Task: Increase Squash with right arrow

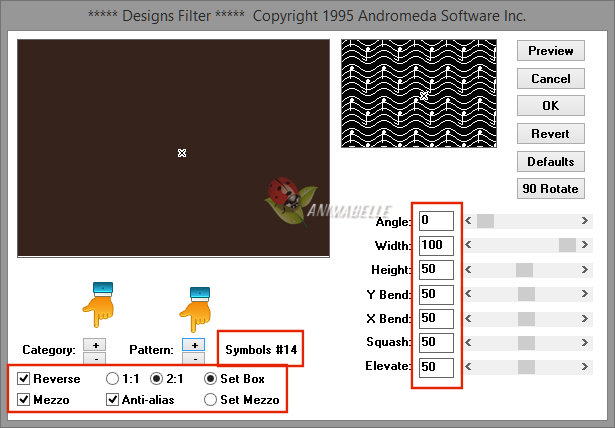Action: [585, 342]
